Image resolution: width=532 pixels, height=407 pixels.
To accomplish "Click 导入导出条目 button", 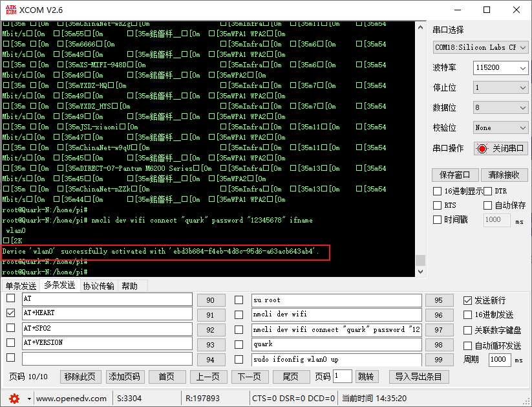I will [x=419, y=377].
